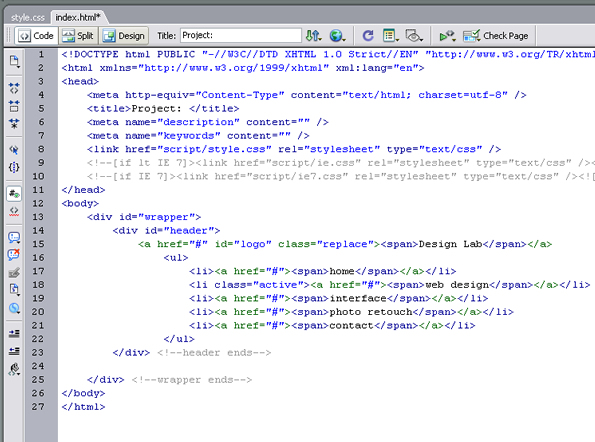595x442 pixels.
Task: Click the Expand All icon
Action: coord(14,123)
